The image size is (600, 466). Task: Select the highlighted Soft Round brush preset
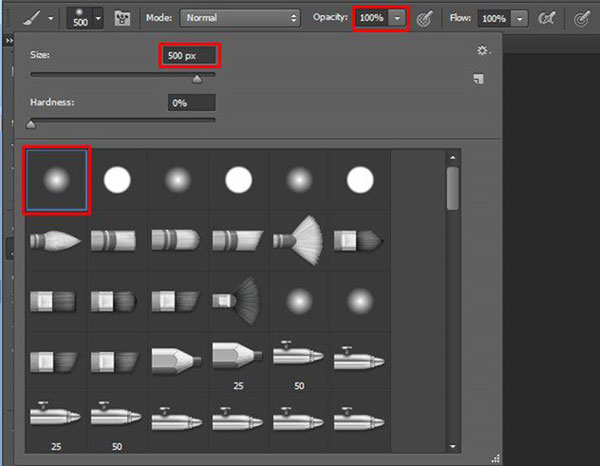coord(56,180)
